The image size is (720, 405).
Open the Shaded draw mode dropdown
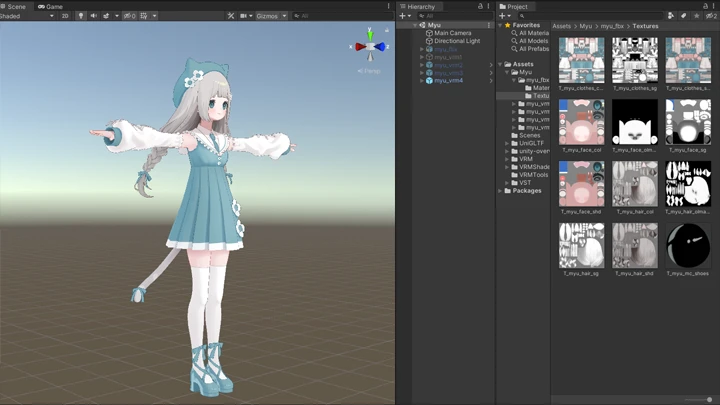[x=27, y=16]
